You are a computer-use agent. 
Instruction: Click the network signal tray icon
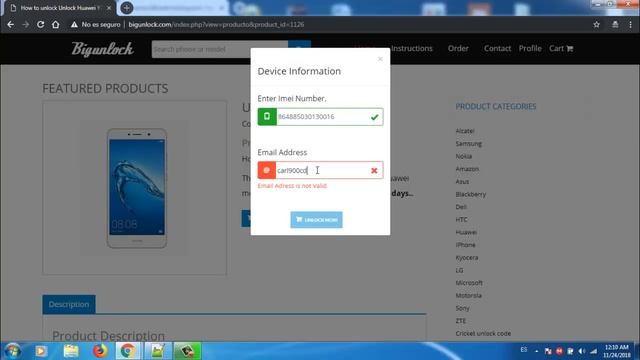[x=593, y=351]
